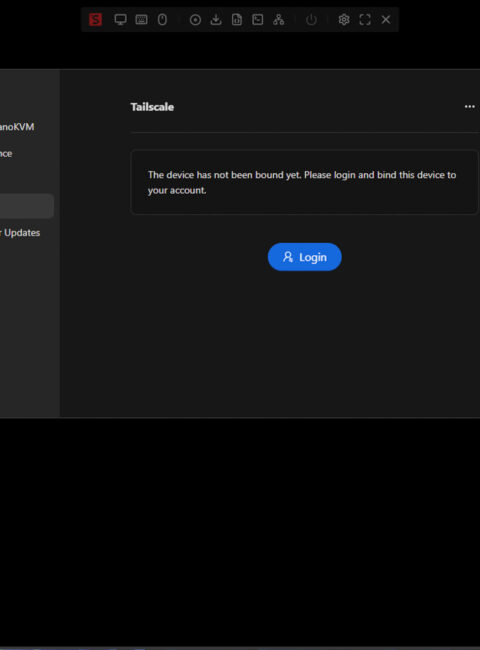Screen dimensions: 480x650
Task: Click the red Sipeed logo icon
Action: pyautogui.click(x=95, y=19)
